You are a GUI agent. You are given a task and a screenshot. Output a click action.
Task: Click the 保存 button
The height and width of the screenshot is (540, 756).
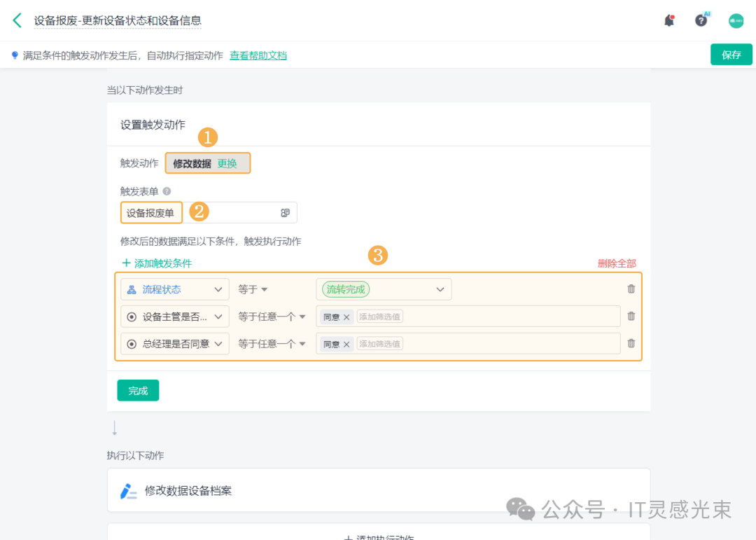click(x=731, y=55)
